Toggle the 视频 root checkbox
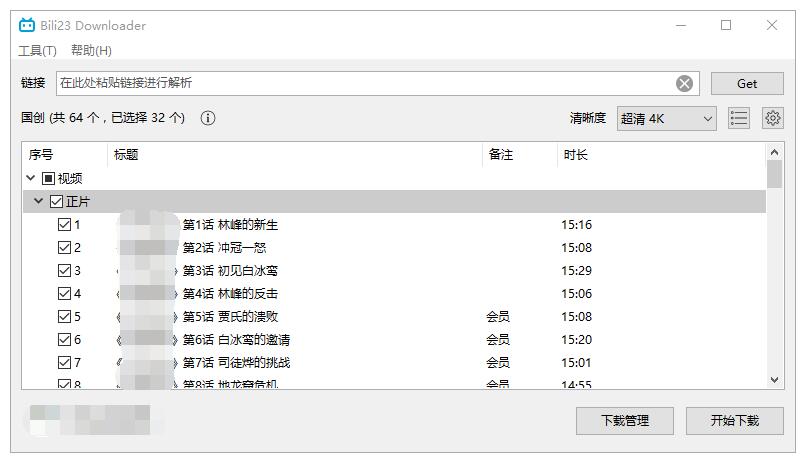Image resolution: width=808 pixels, height=464 pixels. pos(48,179)
